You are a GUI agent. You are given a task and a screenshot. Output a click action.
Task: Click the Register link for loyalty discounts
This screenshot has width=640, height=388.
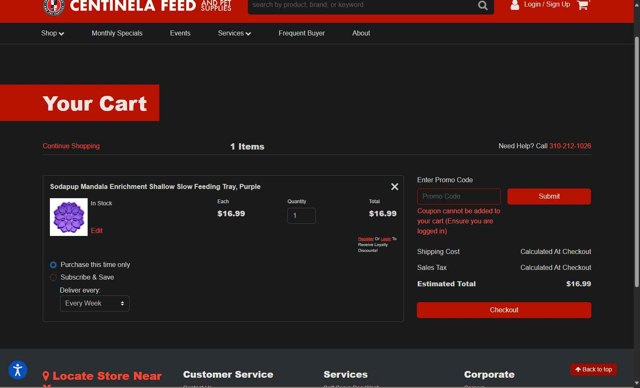tap(366, 239)
